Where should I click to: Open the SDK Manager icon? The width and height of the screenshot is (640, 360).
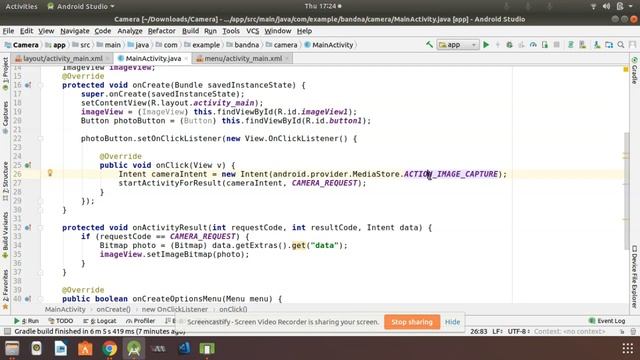point(597,44)
